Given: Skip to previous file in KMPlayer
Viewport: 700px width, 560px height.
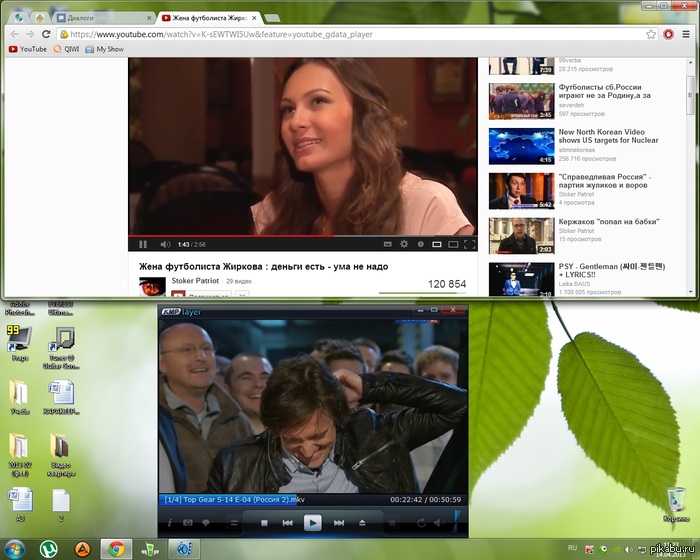Looking at the screenshot, I should 288,522.
